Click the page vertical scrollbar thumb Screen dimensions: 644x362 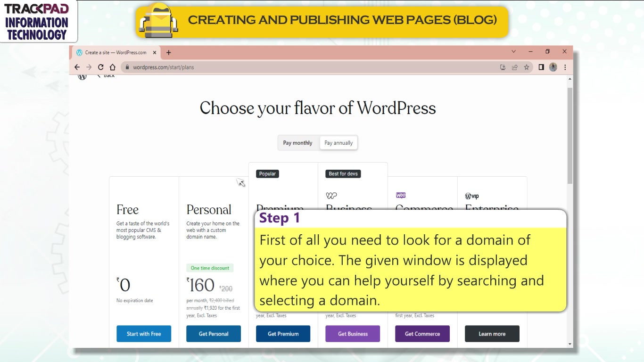570,136
